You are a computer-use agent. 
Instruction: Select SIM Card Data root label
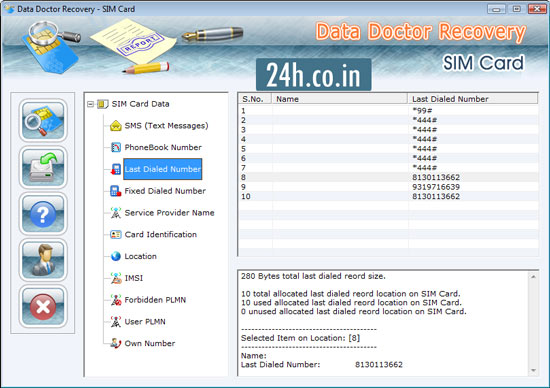[140, 104]
